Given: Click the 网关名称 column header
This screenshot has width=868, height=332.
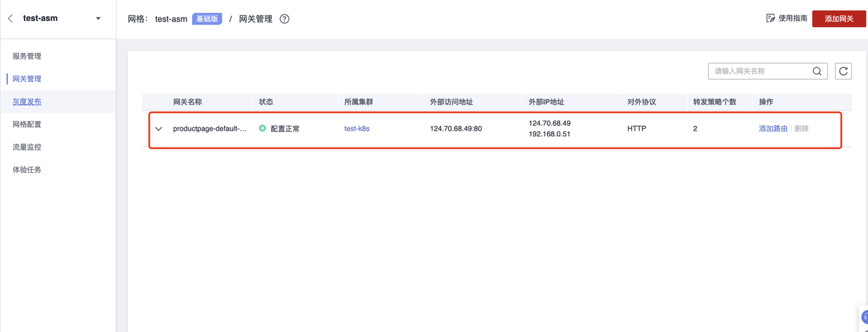Looking at the screenshot, I should tap(187, 102).
